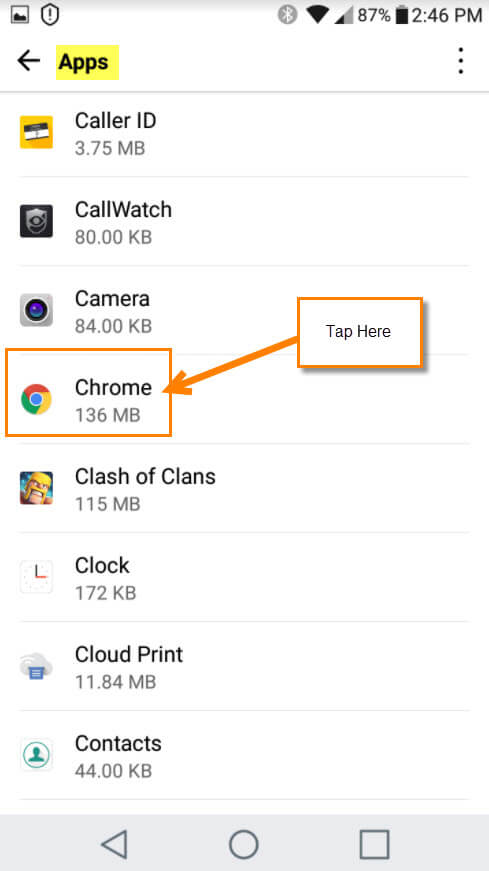The height and width of the screenshot is (871, 489).
Task: Tap the back arrow beside Apps
Action: [x=28, y=61]
